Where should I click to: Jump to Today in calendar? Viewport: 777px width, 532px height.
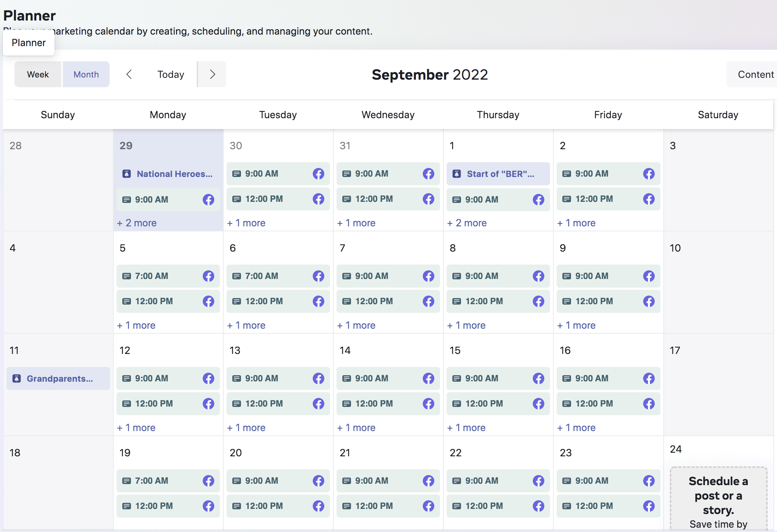point(171,74)
